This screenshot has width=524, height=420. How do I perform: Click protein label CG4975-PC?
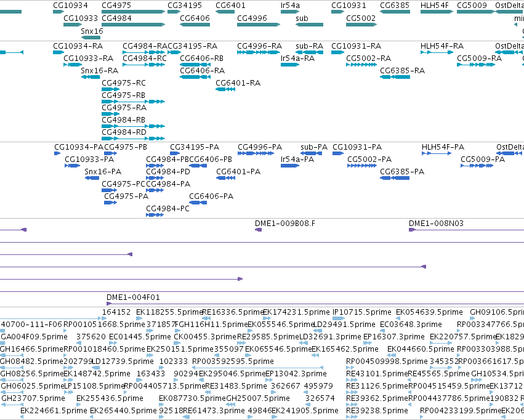point(123,184)
